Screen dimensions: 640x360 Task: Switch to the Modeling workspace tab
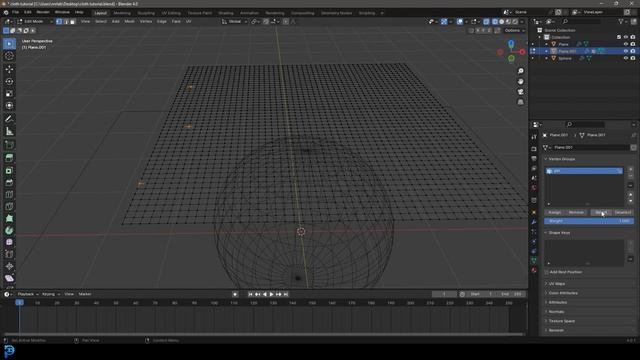coord(122,13)
